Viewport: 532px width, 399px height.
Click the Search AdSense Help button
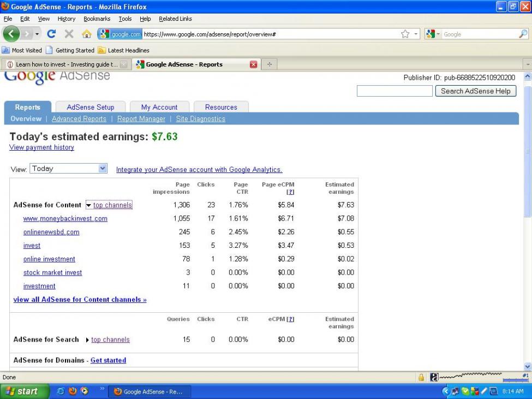[475, 91]
